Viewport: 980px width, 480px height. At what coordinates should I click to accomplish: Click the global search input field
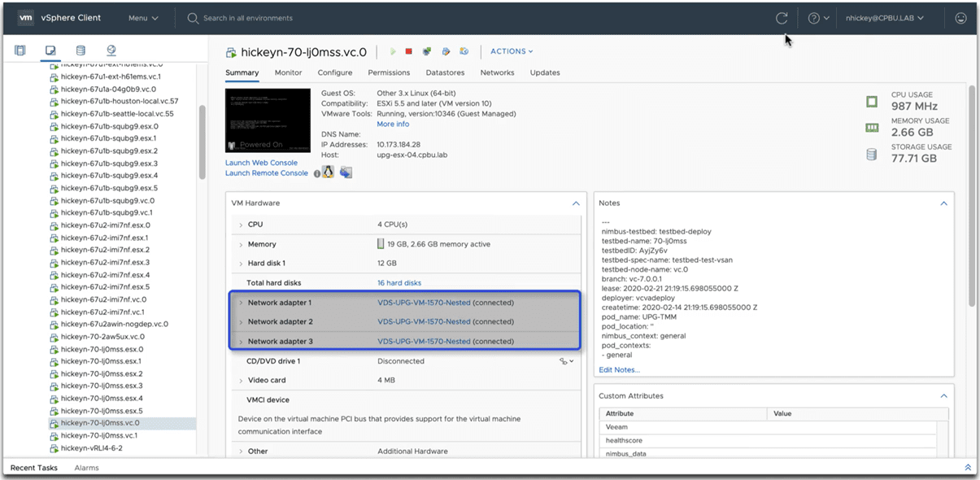pyautogui.click(x=248, y=18)
